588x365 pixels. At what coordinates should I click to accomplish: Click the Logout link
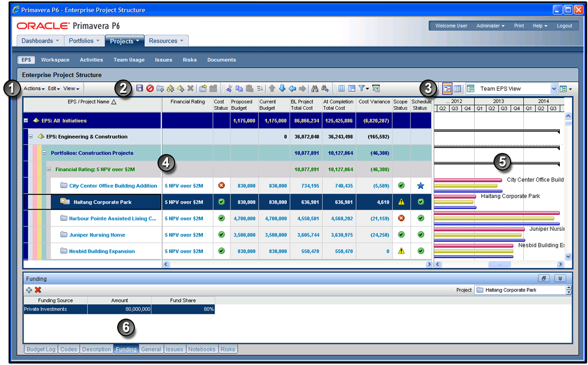coord(564,26)
